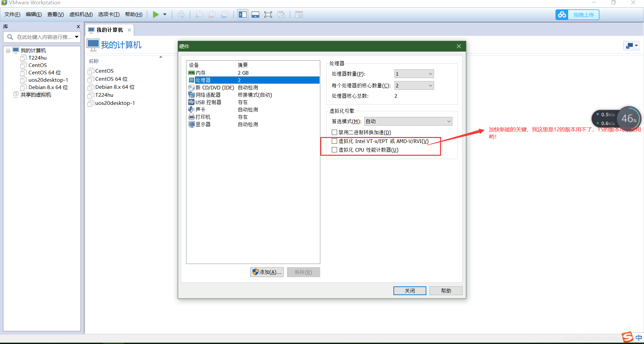Collapse the 我的计算机 tree node
This screenshot has width=644, height=344.
tap(8, 51)
